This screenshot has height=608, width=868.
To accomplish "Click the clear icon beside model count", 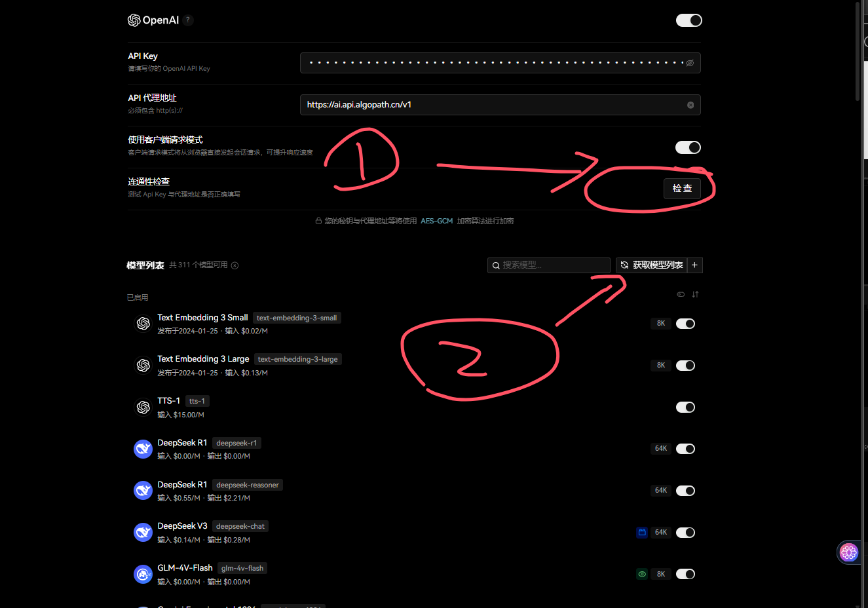I will pyautogui.click(x=235, y=265).
